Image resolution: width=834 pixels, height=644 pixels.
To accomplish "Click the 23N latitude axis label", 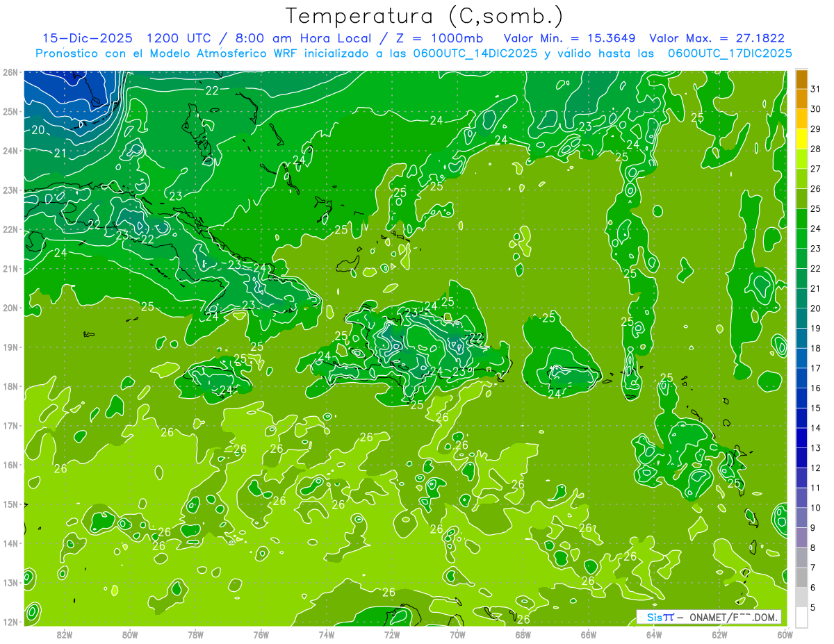I will (x=10, y=190).
